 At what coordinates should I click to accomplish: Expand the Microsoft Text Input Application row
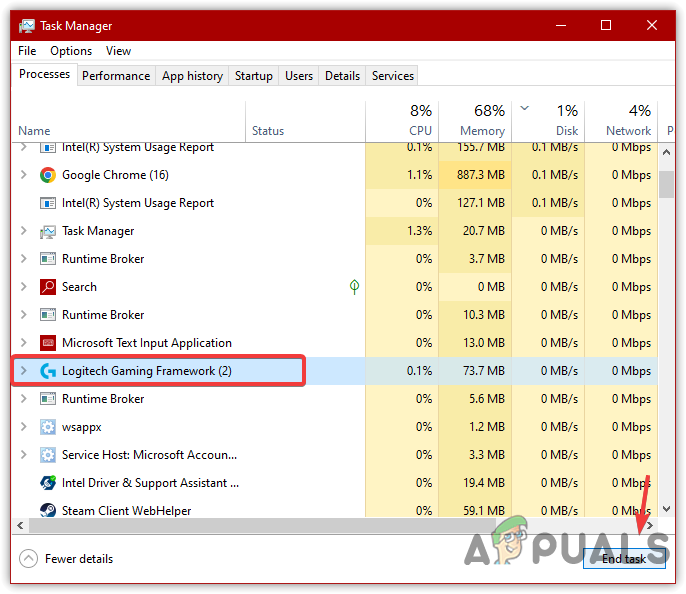(24, 343)
